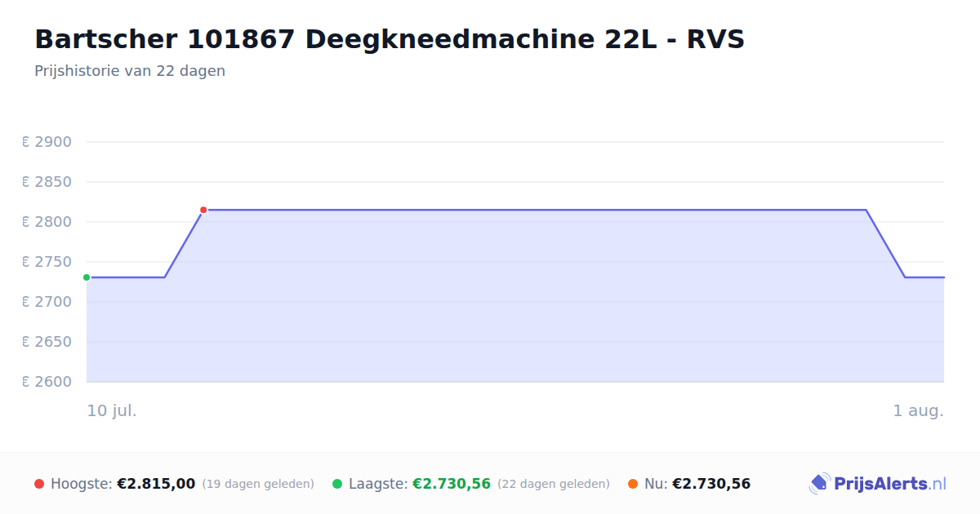Screen dimensions: 980x514
Task: Click the red Hoogste legend dot
Action: click(39, 484)
